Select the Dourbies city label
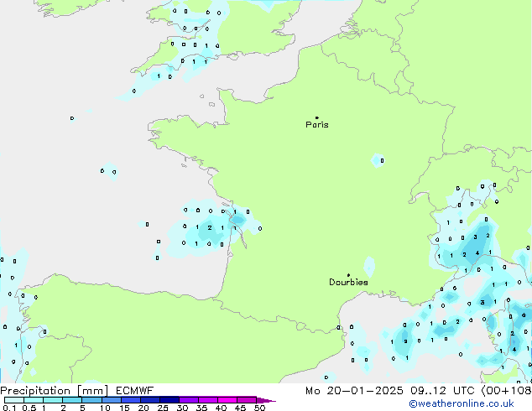Viewport: 532px width, 411px height. (348, 283)
